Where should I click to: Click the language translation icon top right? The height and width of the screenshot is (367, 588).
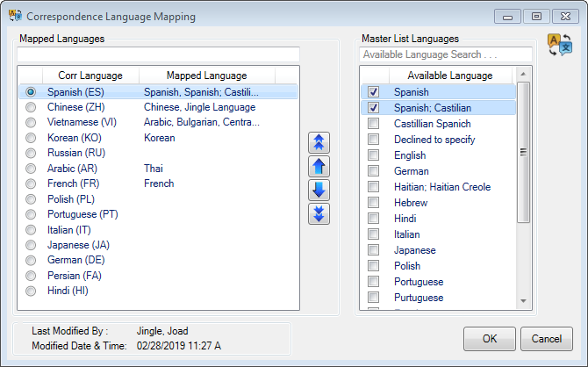pyautogui.click(x=560, y=44)
